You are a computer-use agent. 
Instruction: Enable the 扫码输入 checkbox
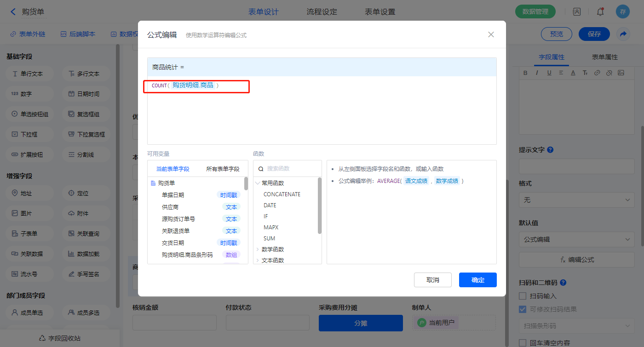pyautogui.click(x=523, y=296)
